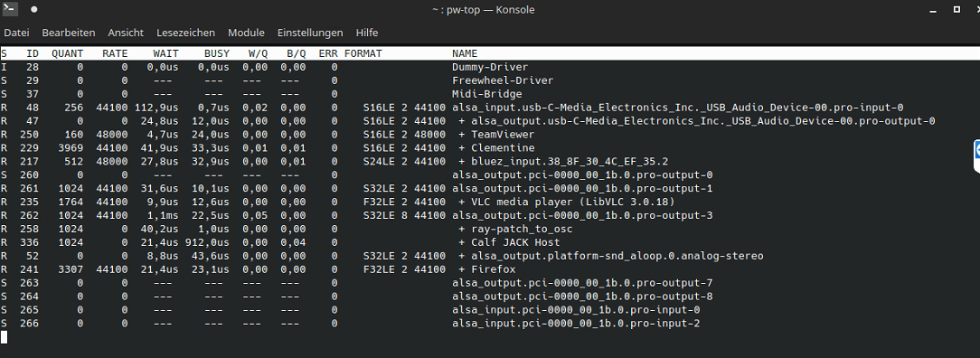The height and width of the screenshot is (358, 980).
Task: Click the Firefox node name
Action: pyautogui.click(x=493, y=269)
